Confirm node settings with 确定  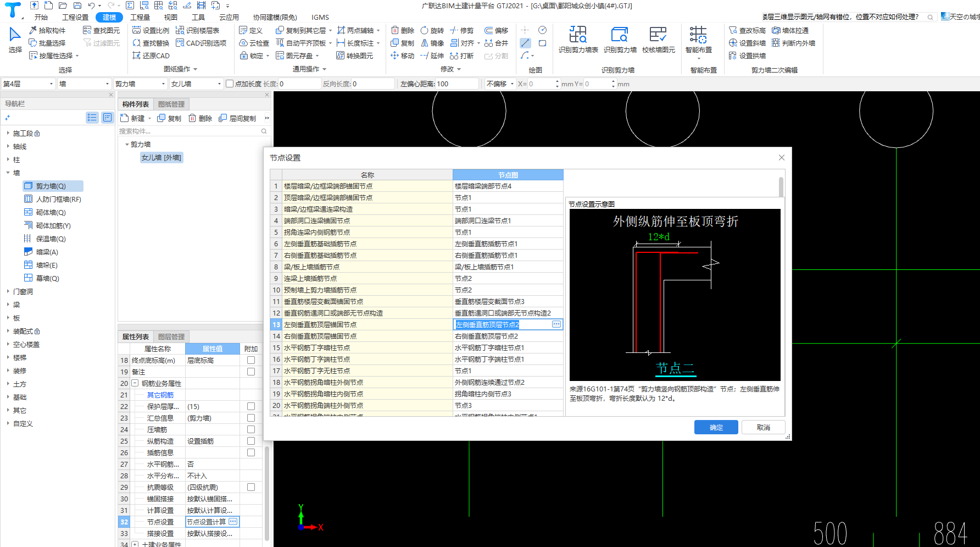(716, 427)
